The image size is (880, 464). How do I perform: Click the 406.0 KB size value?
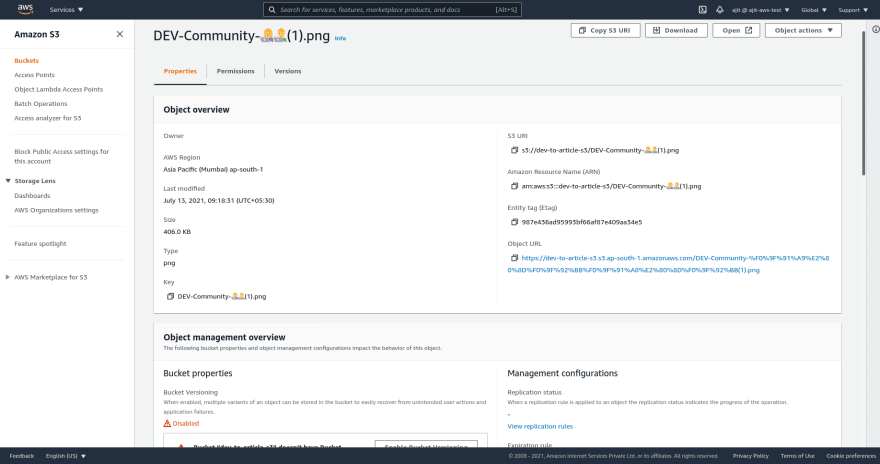tap(177, 232)
